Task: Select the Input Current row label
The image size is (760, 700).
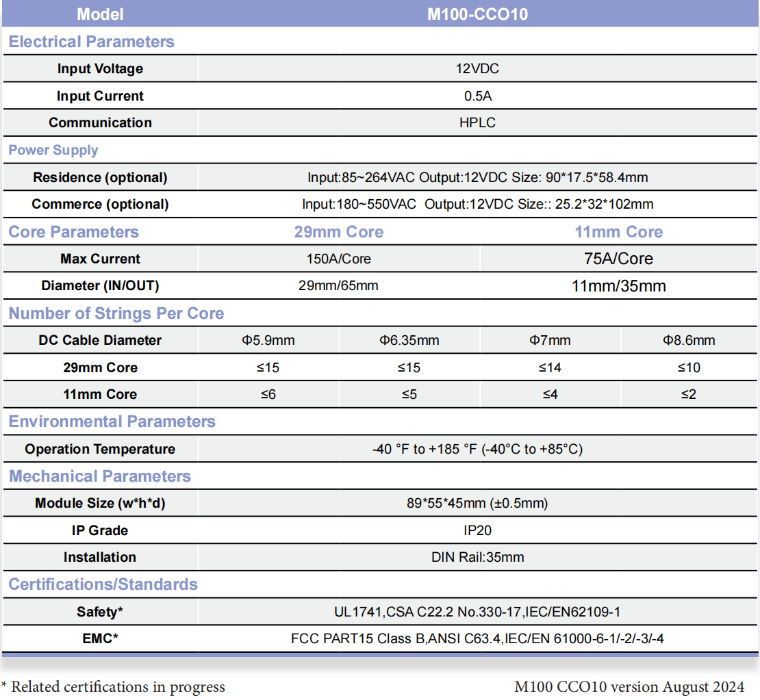Action: 100,96
